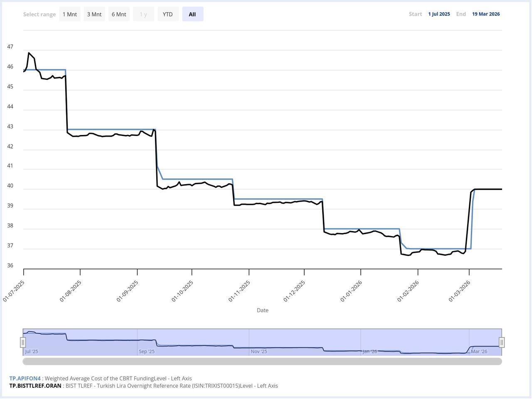Select the 6 Mnt range button
Viewport: 532px width, 399px height.
click(x=118, y=14)
